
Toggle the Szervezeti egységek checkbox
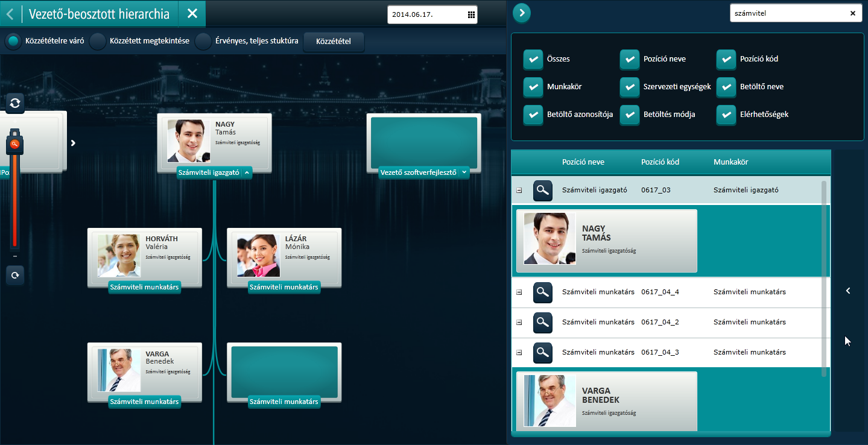(630, 87)
